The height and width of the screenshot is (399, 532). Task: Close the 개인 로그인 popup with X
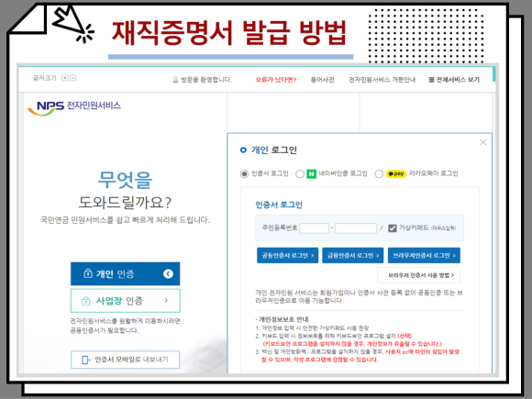coord(483,142)
